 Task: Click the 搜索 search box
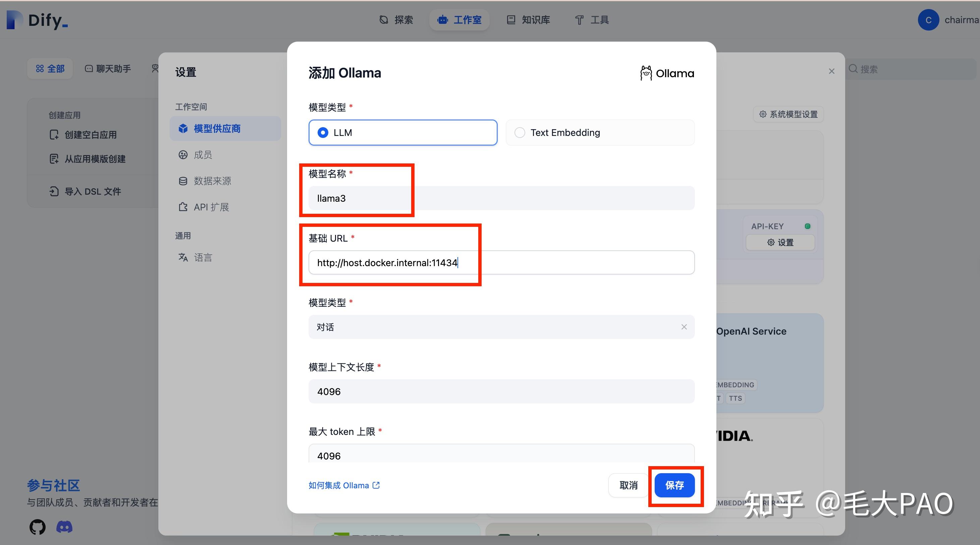(x=912, y=69)
